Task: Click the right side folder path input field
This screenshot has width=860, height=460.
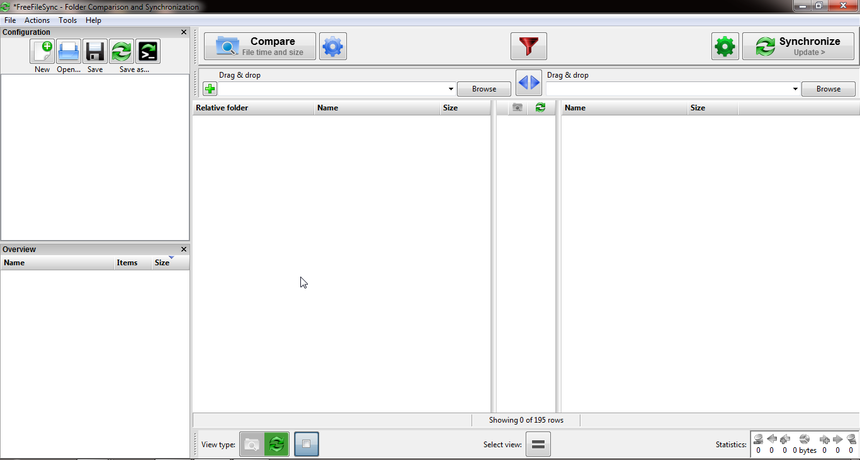Action: pyautogui.click(x=668, y=89)
